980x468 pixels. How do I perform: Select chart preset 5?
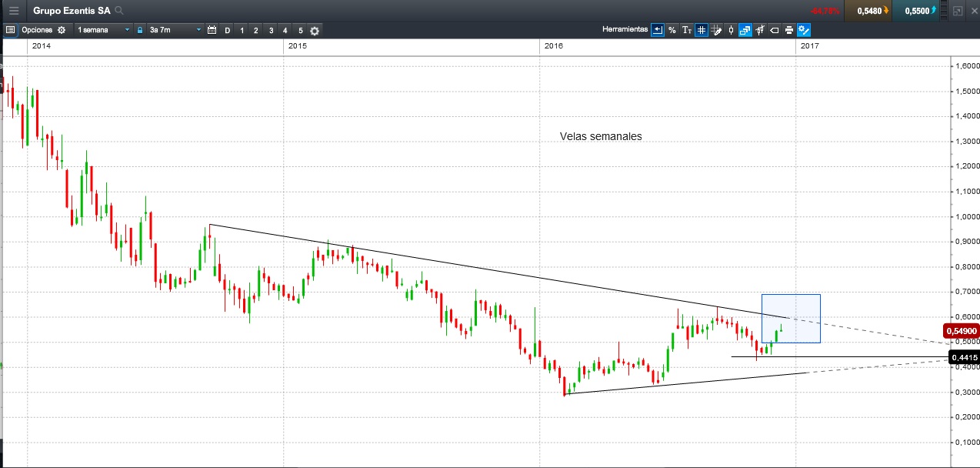tap(301, 30)
